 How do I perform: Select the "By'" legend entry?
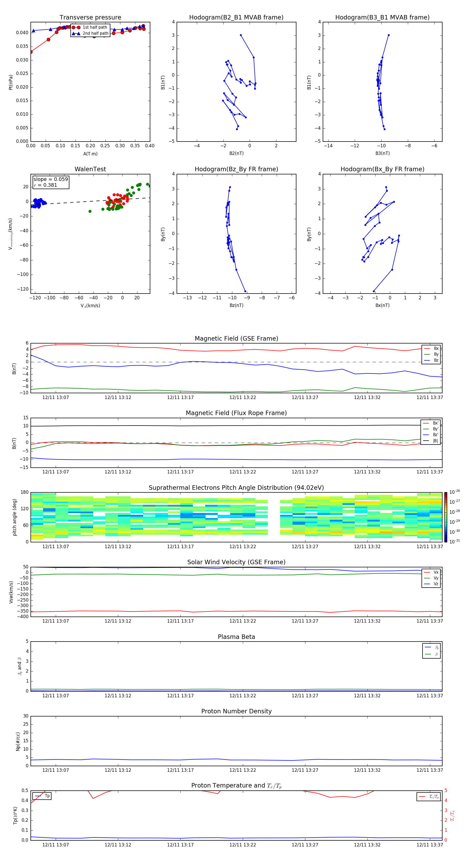431,429
